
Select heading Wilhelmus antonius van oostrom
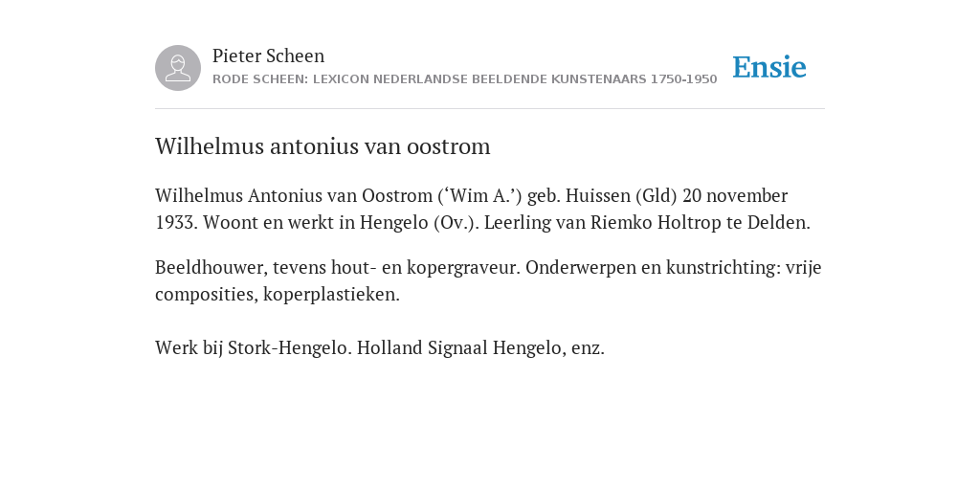(x=323, y=146)
